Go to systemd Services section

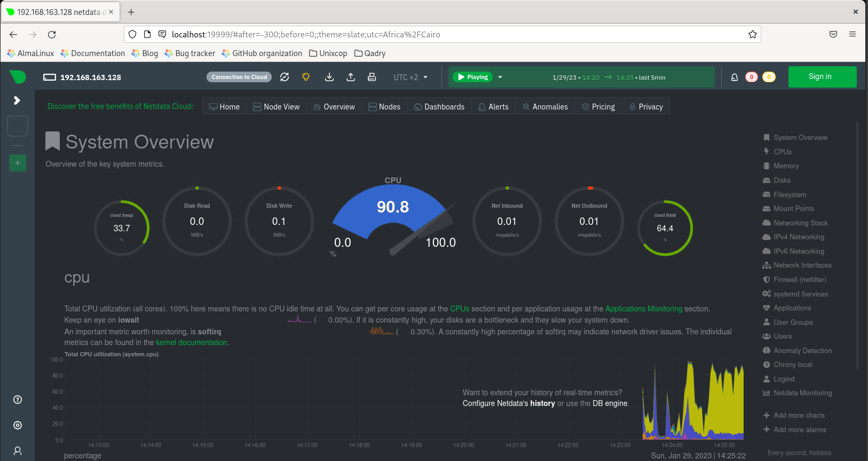point(795,294)
